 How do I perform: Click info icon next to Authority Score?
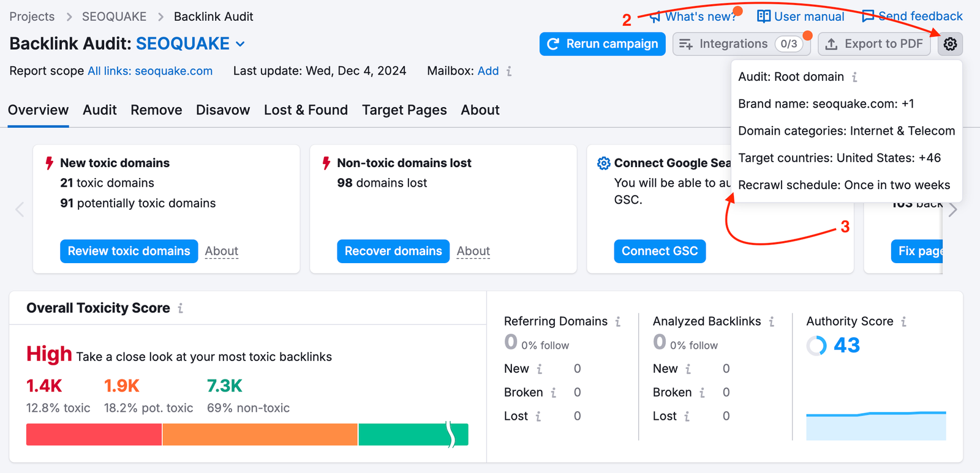tap(903, 322)
